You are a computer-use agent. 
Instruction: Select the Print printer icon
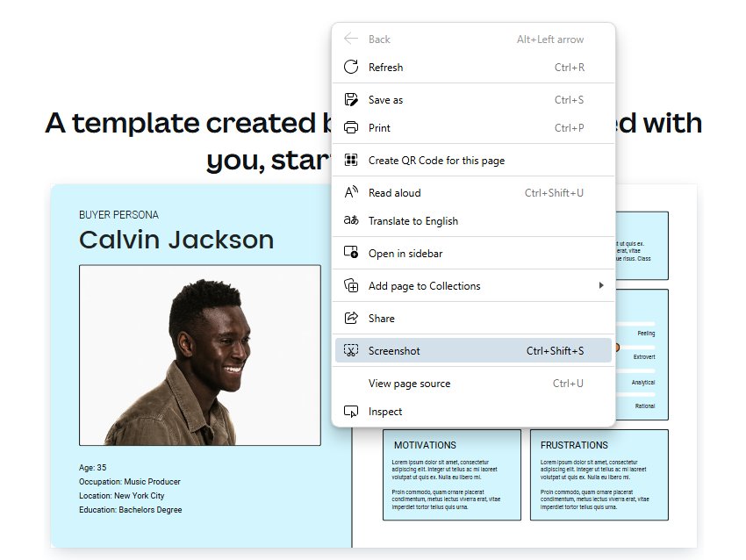[351, 128]
